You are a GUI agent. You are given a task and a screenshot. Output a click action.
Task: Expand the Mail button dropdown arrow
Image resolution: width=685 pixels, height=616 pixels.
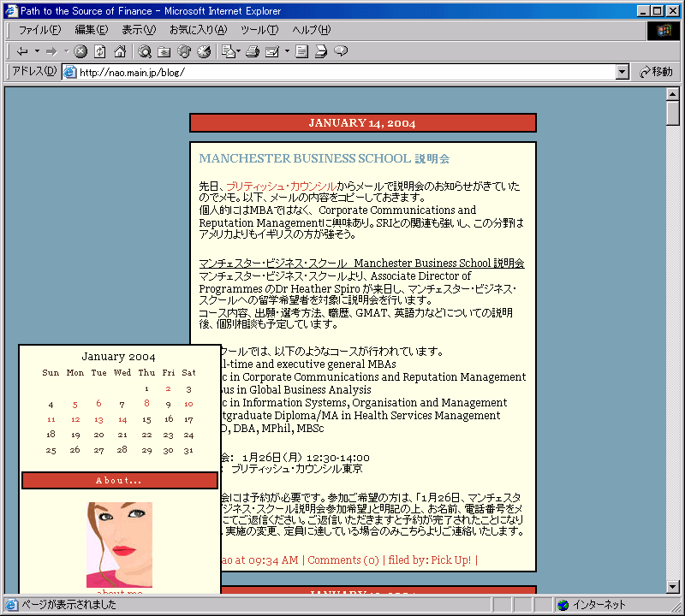click(x=238, y=51)
